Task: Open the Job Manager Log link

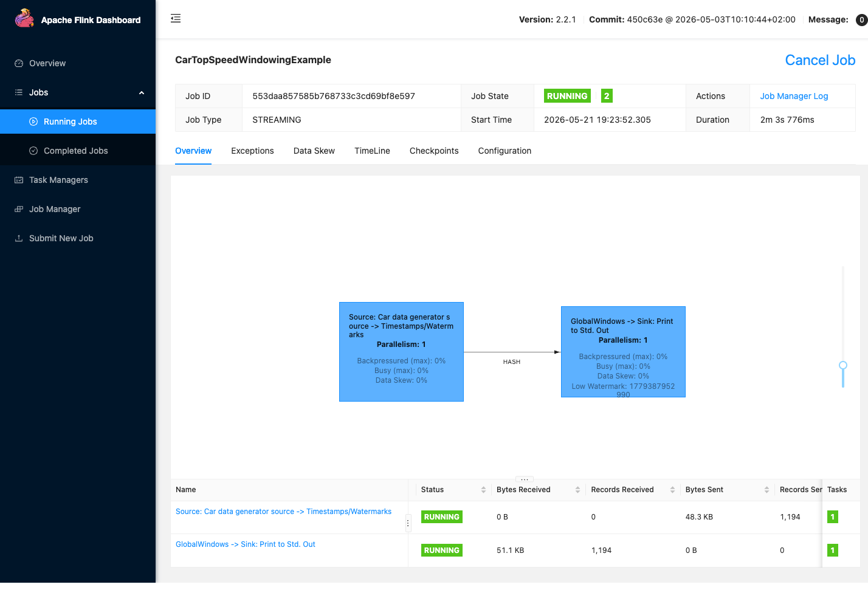Action: click(x=794, y=96)
